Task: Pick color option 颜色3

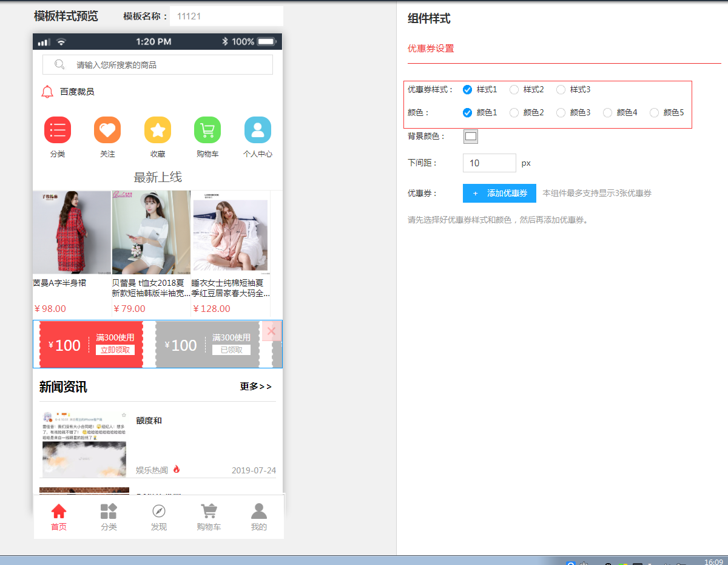Action: point(561,113)
